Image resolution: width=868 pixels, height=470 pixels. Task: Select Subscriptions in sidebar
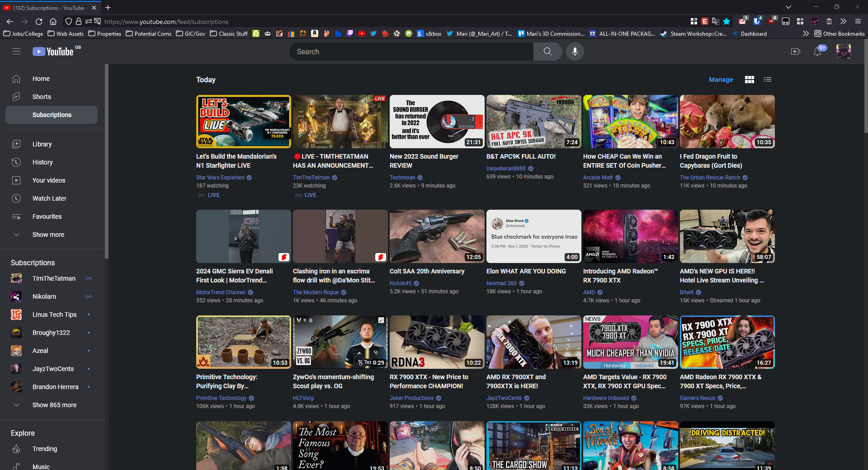pyautogui.click(x=52, y=115)
